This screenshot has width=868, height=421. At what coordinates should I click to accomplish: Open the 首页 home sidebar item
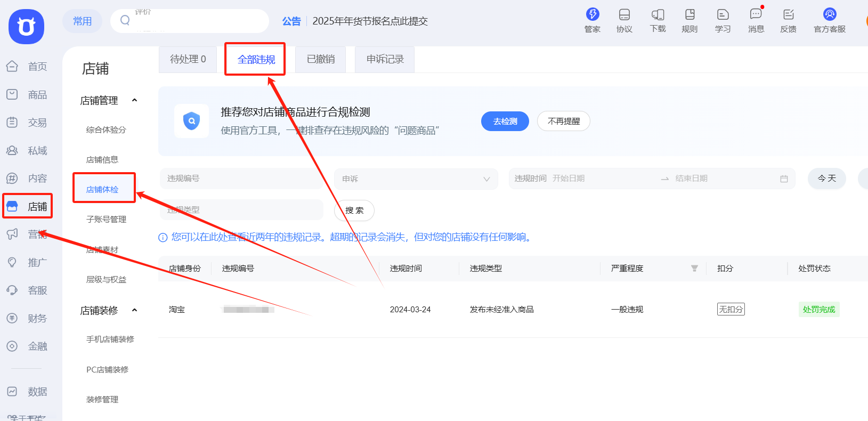click(x=27, y=67)
